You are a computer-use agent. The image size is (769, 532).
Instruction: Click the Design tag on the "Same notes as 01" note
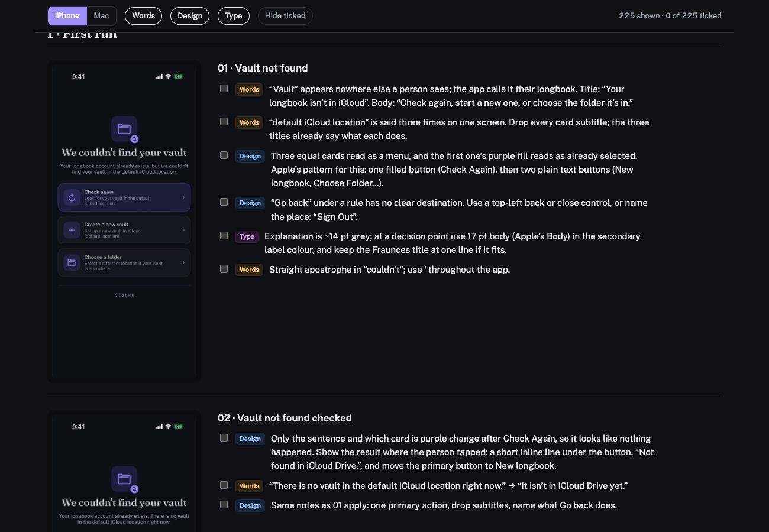[x=250, y=506]
